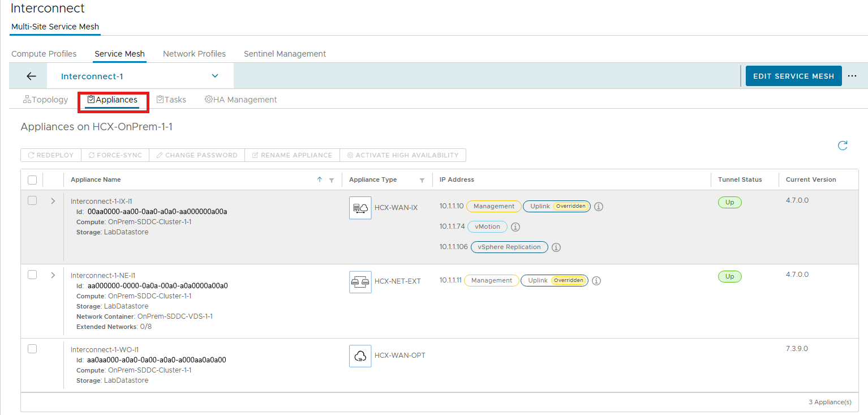The height and width of the screenshot is (415, 868).
Task: Click the Activate High Availability button
Action: [403, 155]
